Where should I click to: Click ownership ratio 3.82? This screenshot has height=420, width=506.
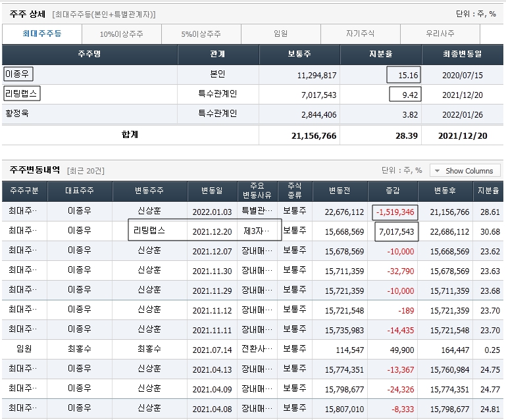click(x=410, y=115)
